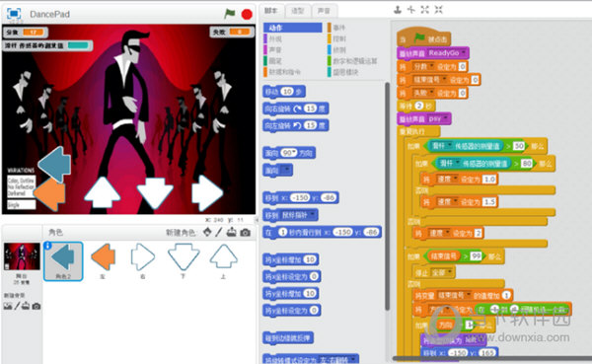Select the 事件 events block category
Image resolution: width=592 pixels, height=364 pixels.
(336, 28)
